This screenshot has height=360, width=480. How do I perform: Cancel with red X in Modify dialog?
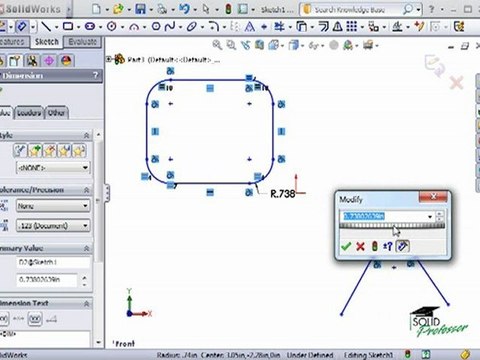click(x=360, y=246)
